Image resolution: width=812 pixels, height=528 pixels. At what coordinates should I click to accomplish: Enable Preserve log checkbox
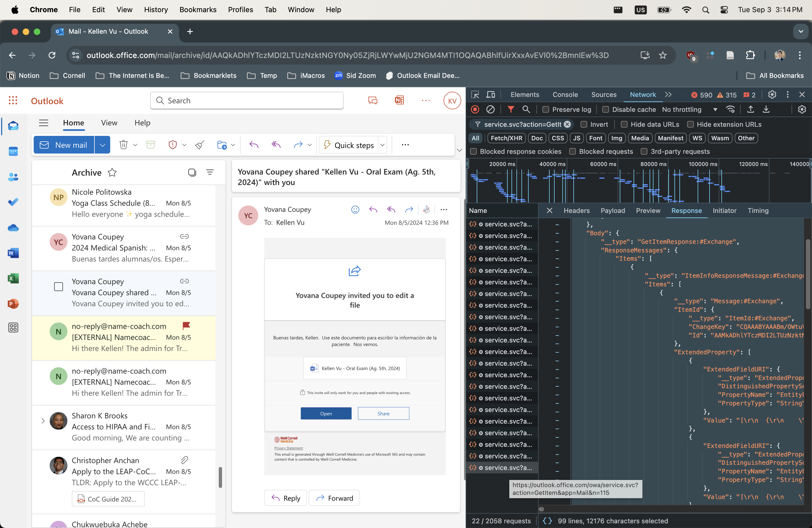coord(545,109)
